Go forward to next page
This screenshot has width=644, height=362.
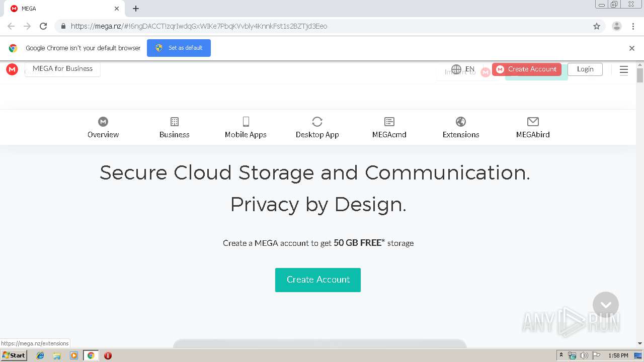coord(27,26)
